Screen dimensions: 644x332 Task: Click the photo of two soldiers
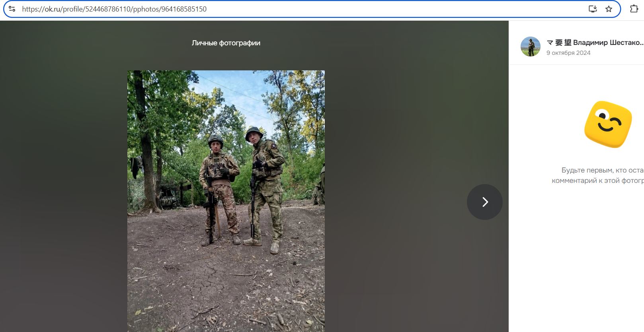pyautogui.click(x=226, y=201)
